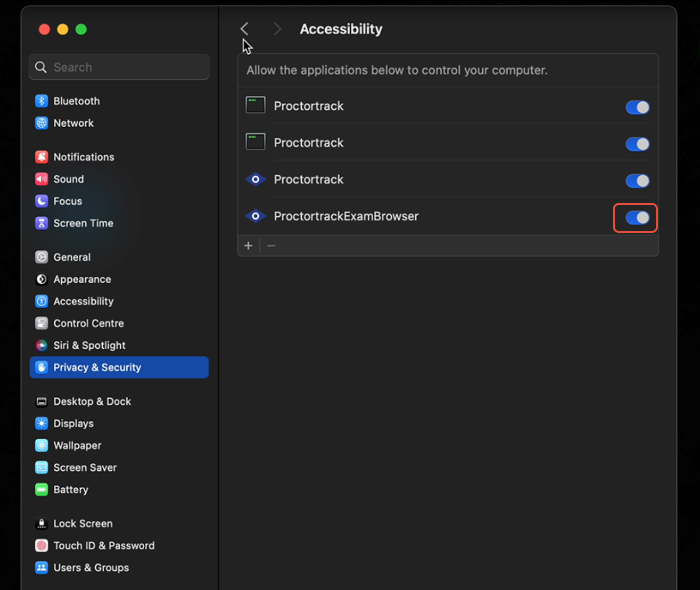Click the Network globe icon
The height and width of the screenshot is (590, 700).
(42, 123)
